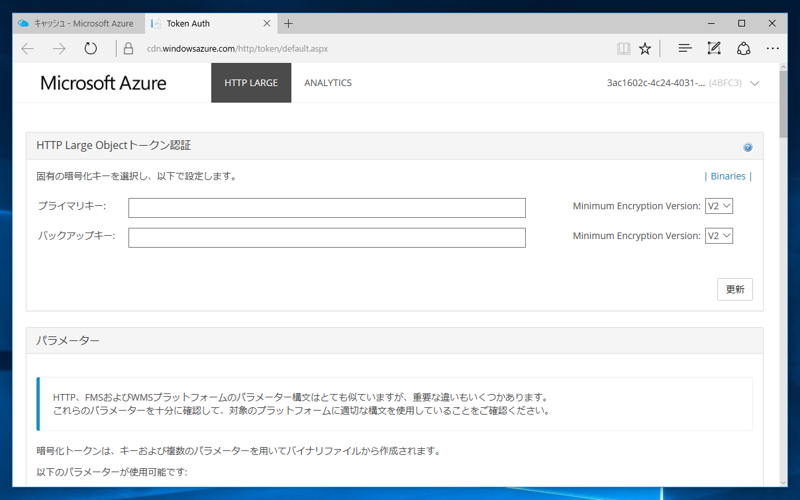The height and width of the screenshot is (500, 800).
Task: Click the padlock icon in address bar
Action: (129, 48)
